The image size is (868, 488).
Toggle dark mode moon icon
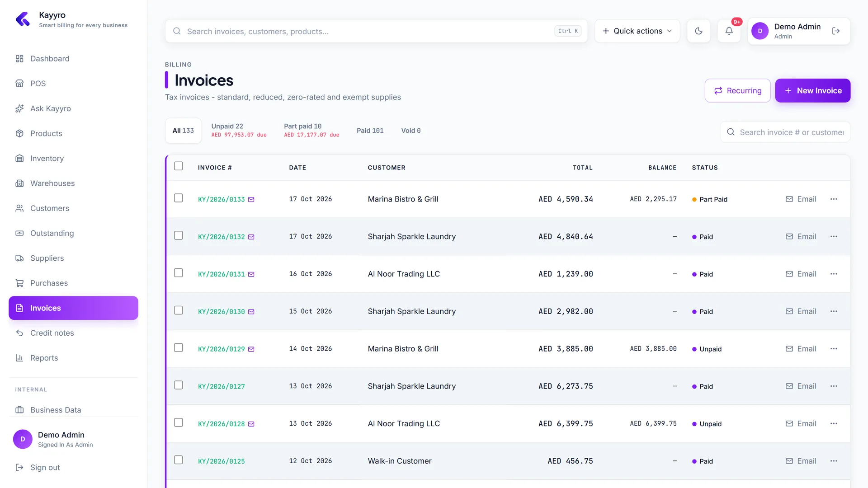[698, 31]
